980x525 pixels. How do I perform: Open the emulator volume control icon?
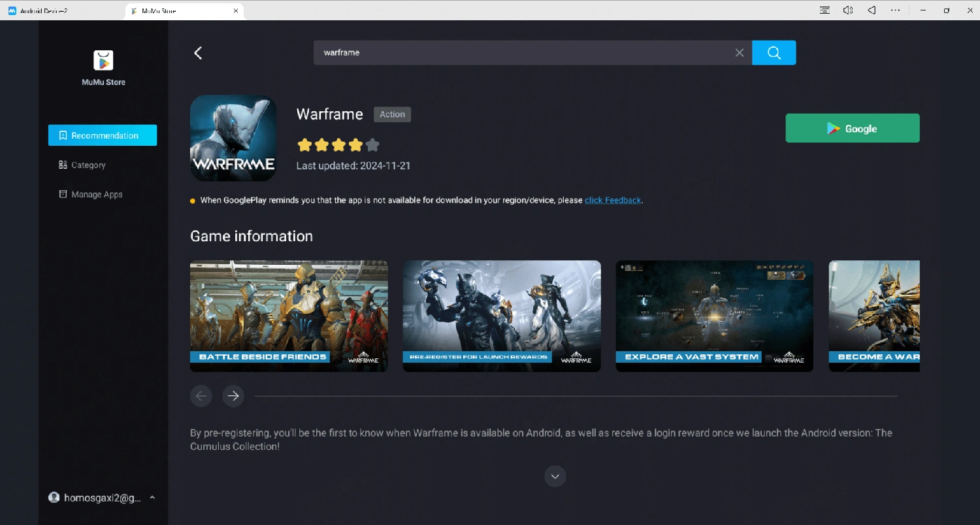pos(847,10)
